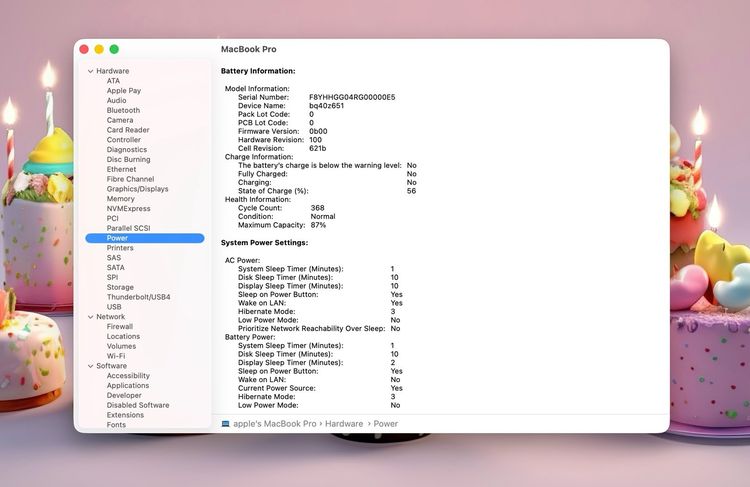Close the System Information window
This screenshot has height=487, width=750.
click(x=84, y=49)
